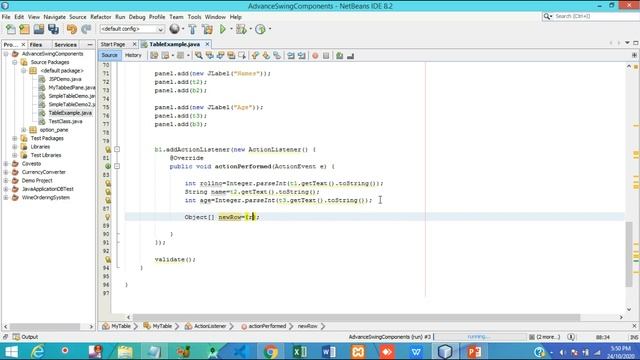Click the New Project toolbar icon
640x360 pixels.
click(24, 29)
